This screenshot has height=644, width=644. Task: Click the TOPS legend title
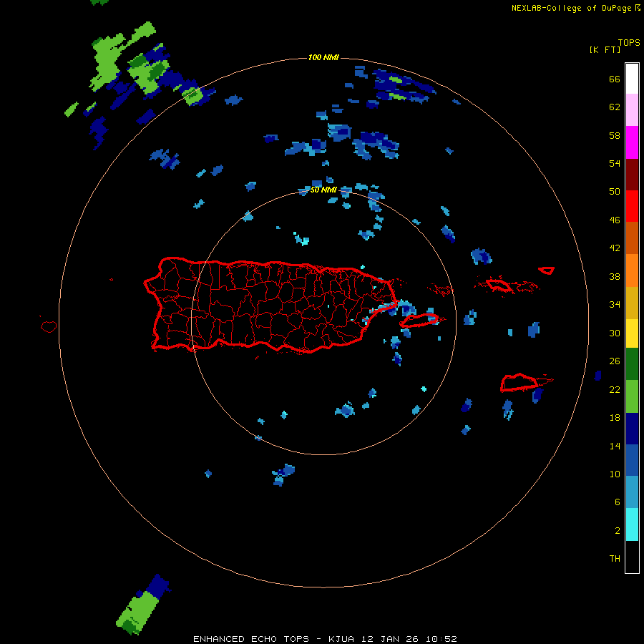click(x=629, y=42)
